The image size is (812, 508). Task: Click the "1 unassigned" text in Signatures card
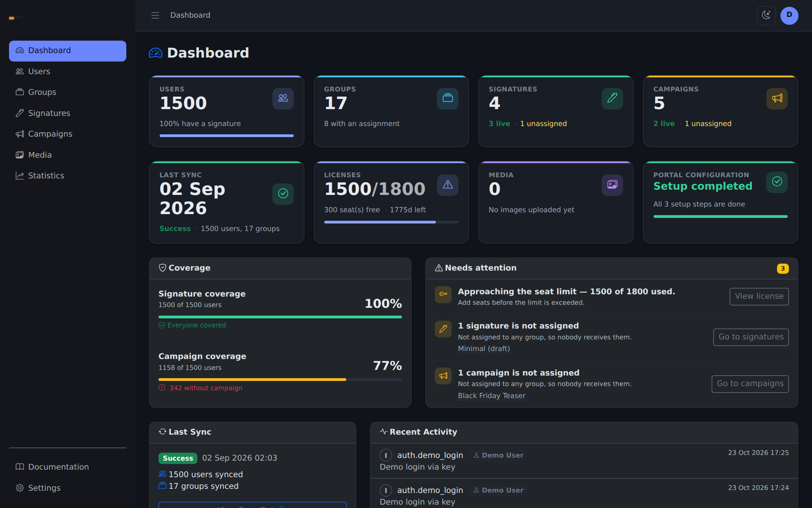click(x=543, y=124)
